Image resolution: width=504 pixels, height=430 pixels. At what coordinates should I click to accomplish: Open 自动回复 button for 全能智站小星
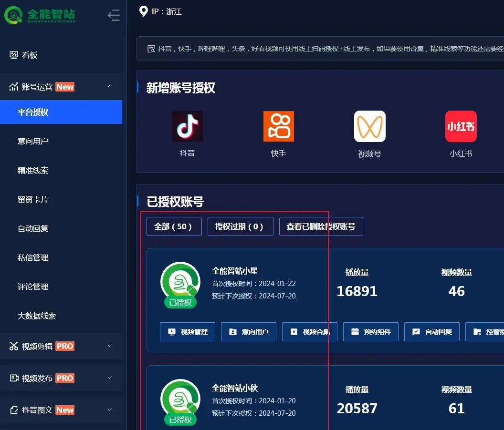pos(431,332)
